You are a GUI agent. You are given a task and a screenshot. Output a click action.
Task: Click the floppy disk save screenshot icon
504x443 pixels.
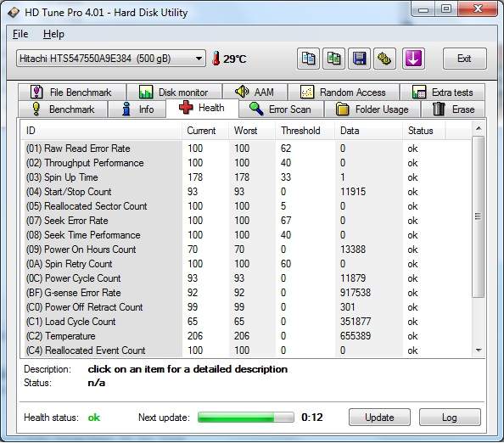[359, 59]
